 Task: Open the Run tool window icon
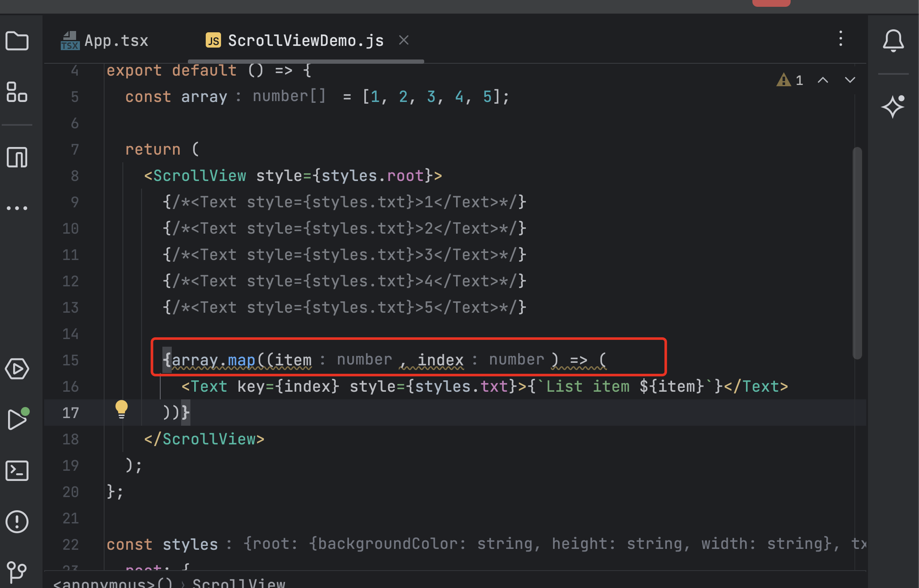[x=17, y=420]
